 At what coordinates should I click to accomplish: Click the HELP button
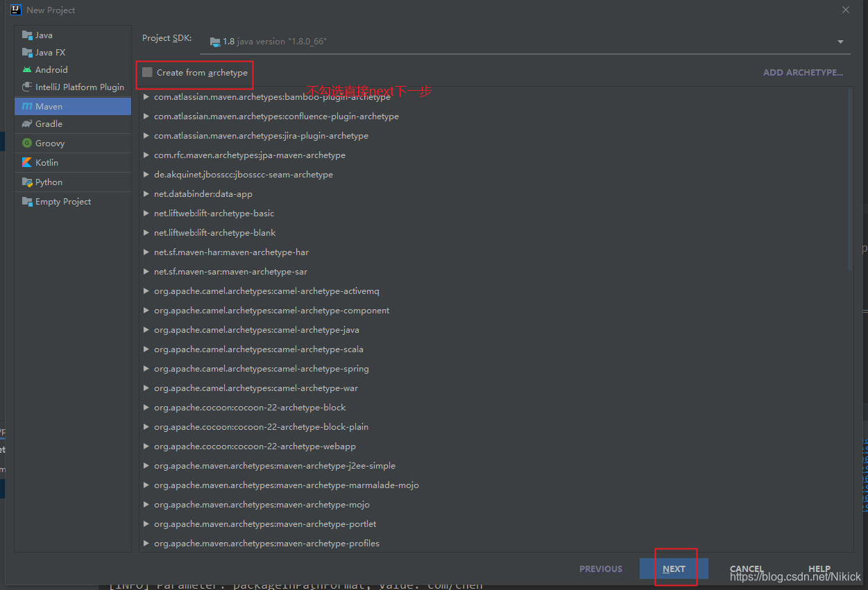(x=819, y=569)
